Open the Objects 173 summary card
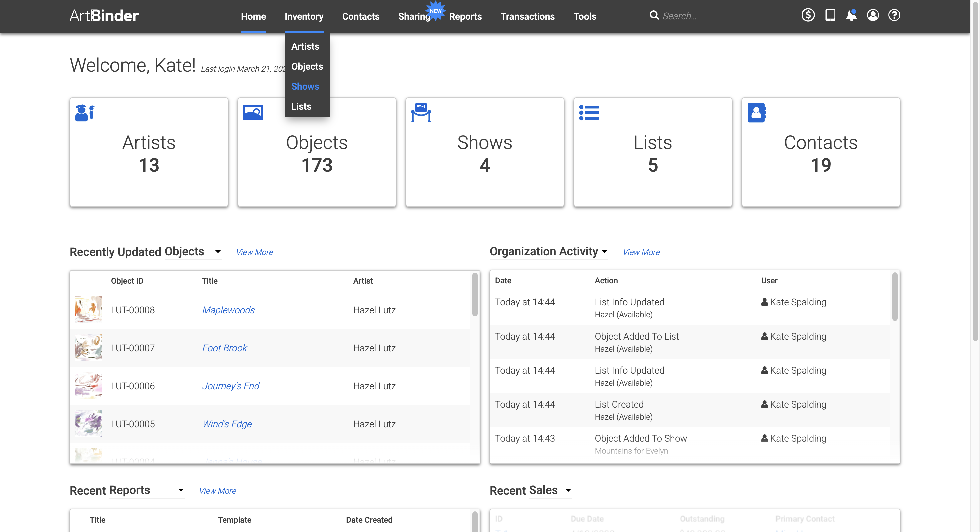The width and height of the screenshot is (980, 532). (x=317, y=152)
